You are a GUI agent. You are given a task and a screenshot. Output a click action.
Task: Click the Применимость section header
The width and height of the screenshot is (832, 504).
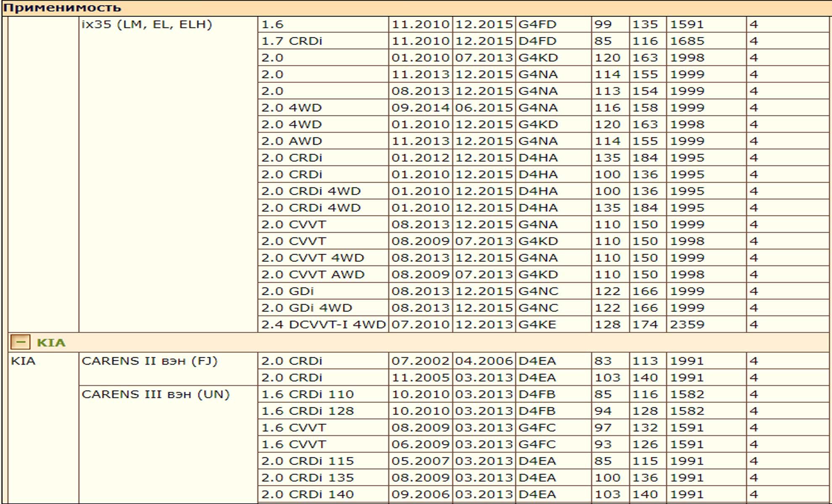pyautogui.click(x=62, y=8)
